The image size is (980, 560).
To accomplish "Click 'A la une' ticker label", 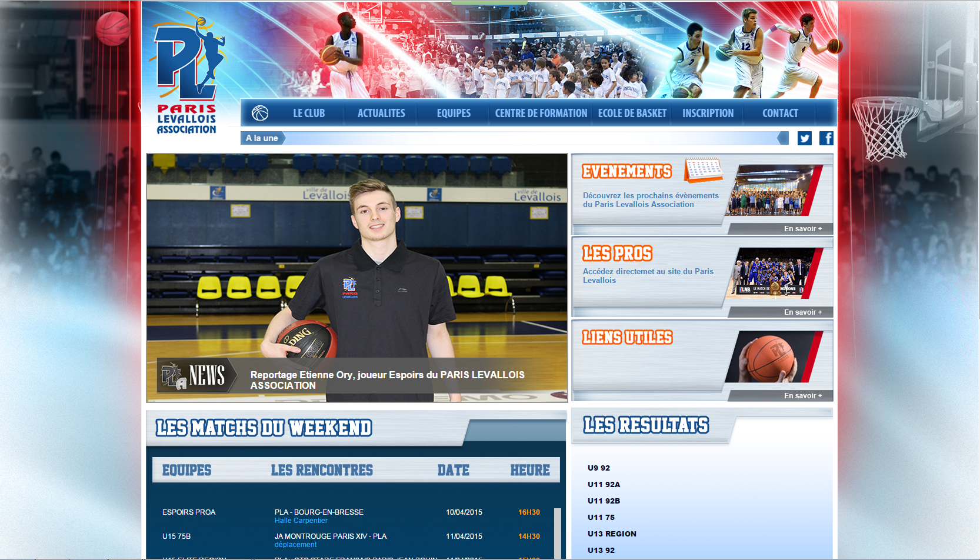I will tap(262, 138).
